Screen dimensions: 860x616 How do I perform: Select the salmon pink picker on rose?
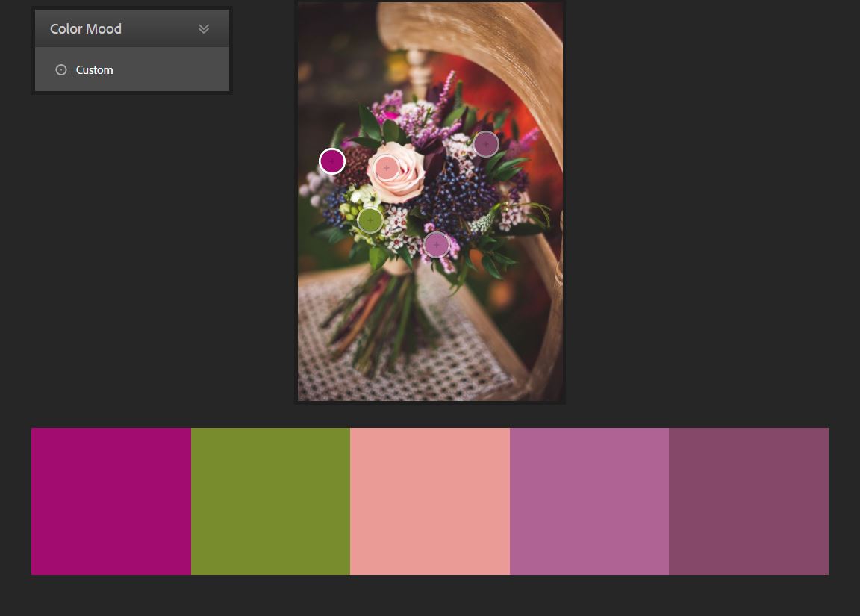coord(387,168)
